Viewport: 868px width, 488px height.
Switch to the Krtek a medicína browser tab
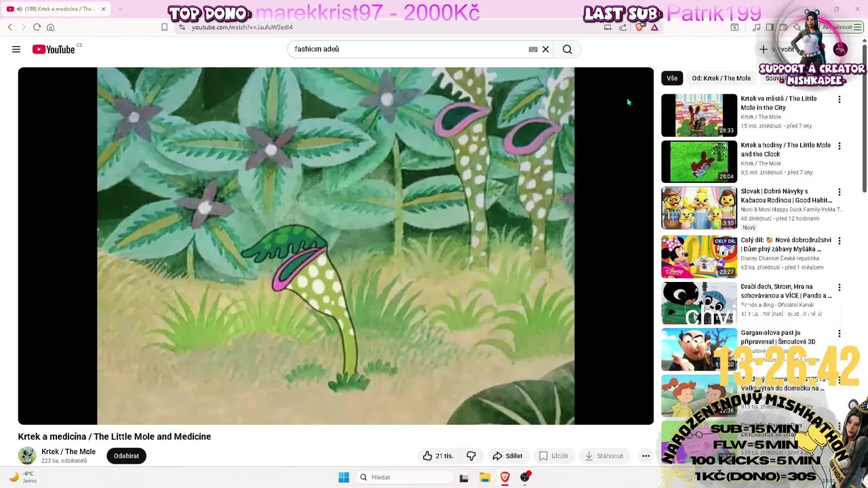point(54,9)
